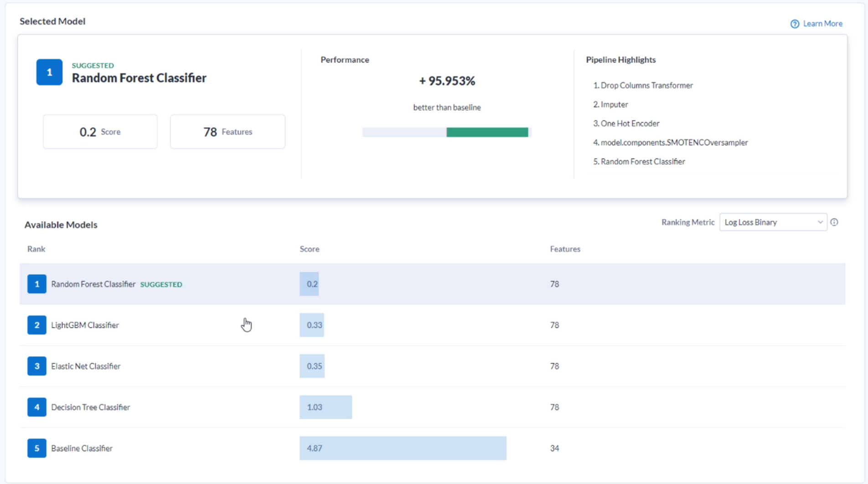
Task: Select the Decision Tree Classifier row
Action: 432,407
